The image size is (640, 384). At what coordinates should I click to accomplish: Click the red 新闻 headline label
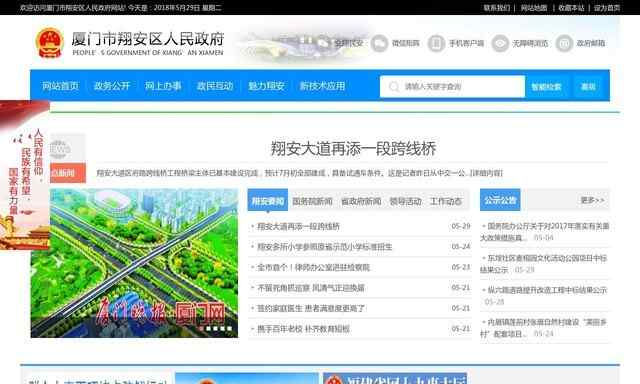pyautogui.click(x=68, y=173)
